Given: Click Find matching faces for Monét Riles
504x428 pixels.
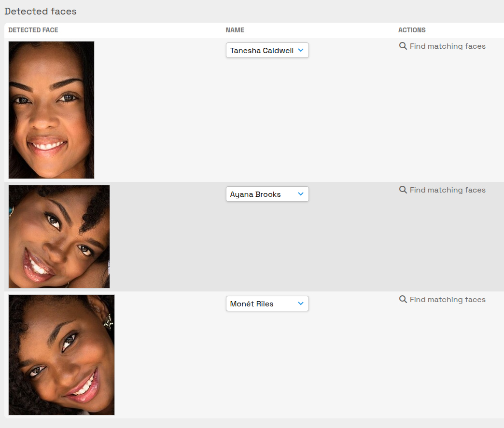Looking at the screenshot, I should 442,300.
